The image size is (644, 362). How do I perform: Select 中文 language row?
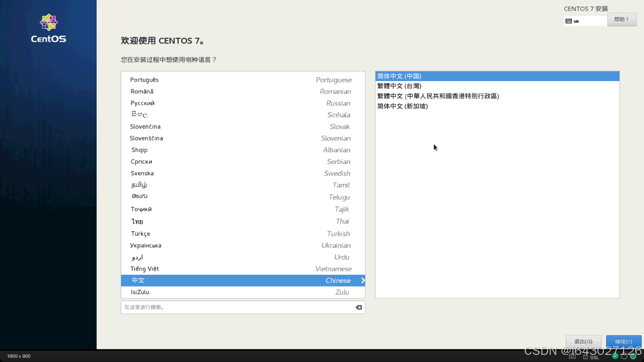(243, 280)
